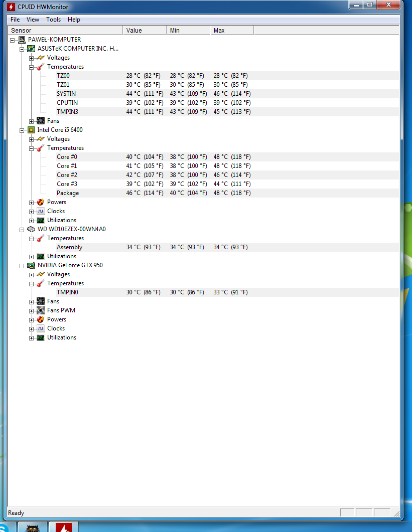The width and height of the screenshot is (412, 532).
Task: Expand the CPU Powers node
Action: pos(31,203)
